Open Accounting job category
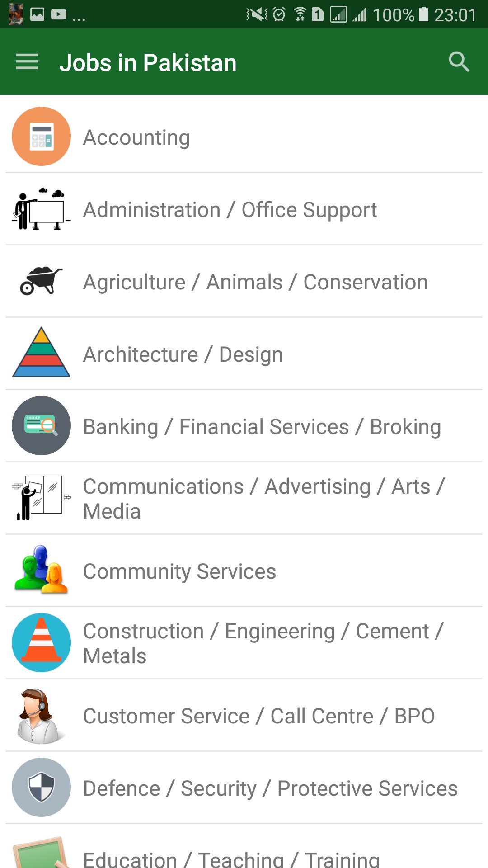This screenshot has width=488, height=868. (136, 137)
